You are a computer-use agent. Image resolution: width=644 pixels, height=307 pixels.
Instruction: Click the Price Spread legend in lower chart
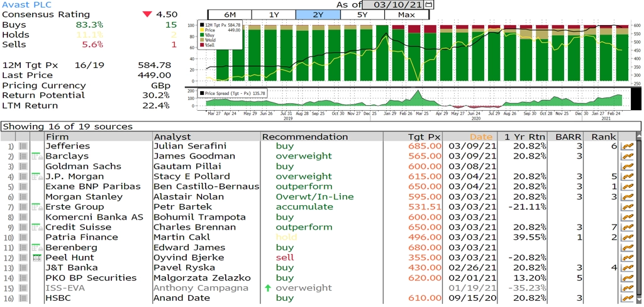(x=233, y=93)
